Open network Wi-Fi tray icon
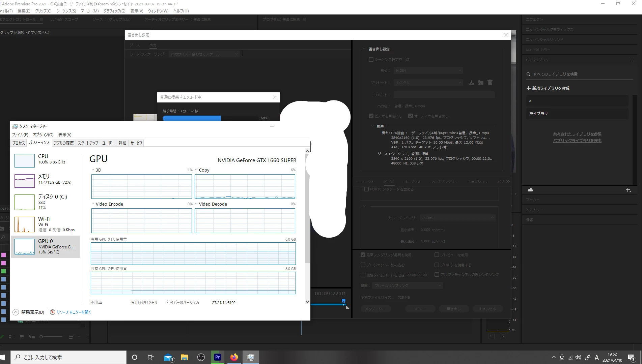This screenshot has width=642, height=364. point(570,357)
